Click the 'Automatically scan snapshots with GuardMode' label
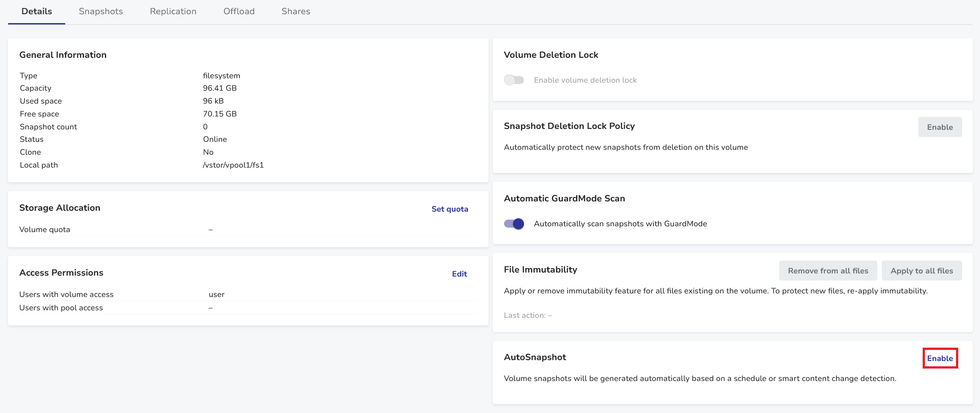This screenshot has width=980, height=413. (620, 224)
